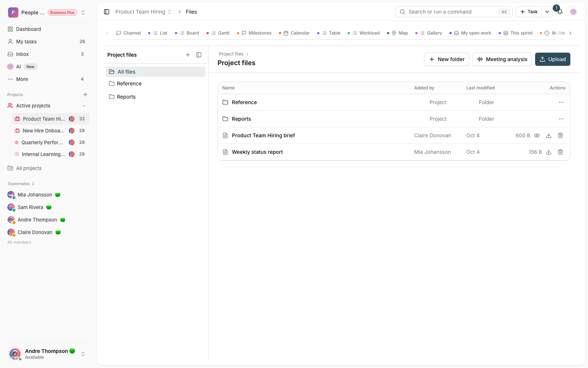The image size is (588, 368).
Task: Open the Task button dropdown arrow
Action: pyautogui.click(x=547, y=12)
